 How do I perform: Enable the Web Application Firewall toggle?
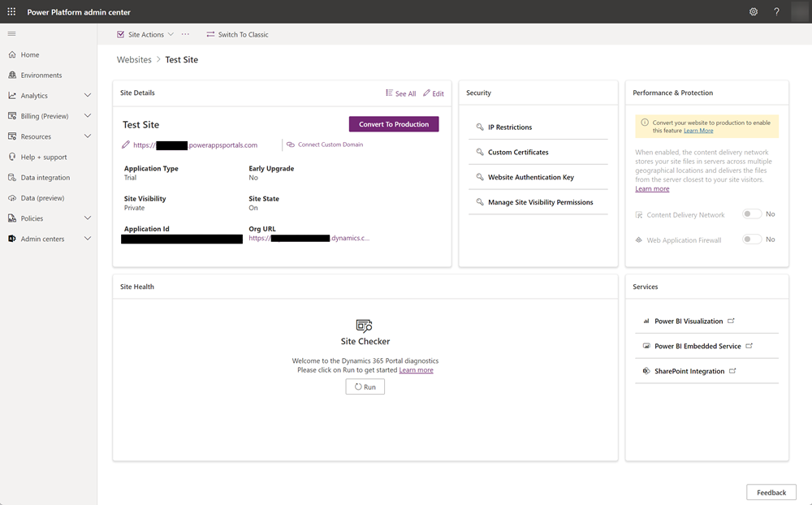pyautogui.click(x=752, y=239)
